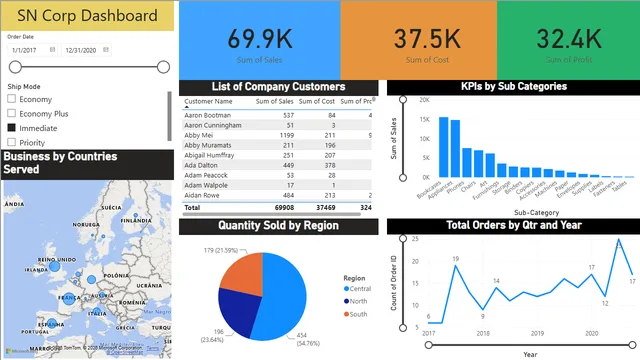The height and width of the screenshot is (360, 640).
Task: Click top handle of Count of Order ID slider
Action: coord(403,238)
